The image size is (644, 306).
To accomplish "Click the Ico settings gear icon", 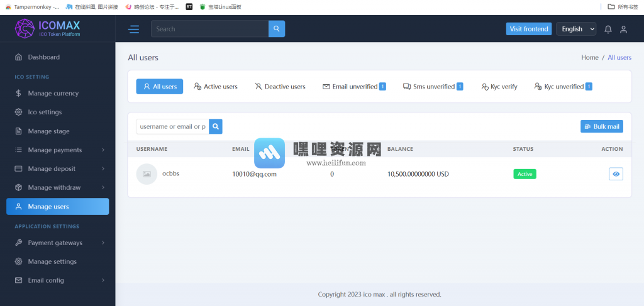I will point(18,112).
